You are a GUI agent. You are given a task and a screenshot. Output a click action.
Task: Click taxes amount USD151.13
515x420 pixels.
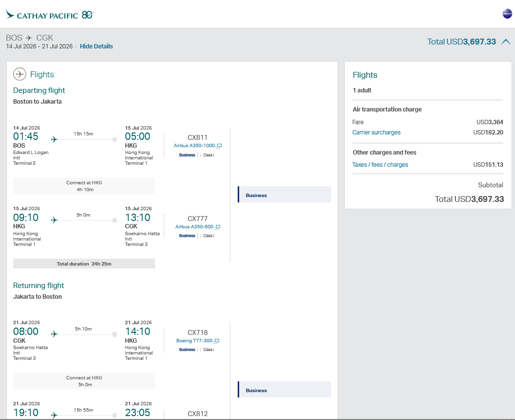488,164
